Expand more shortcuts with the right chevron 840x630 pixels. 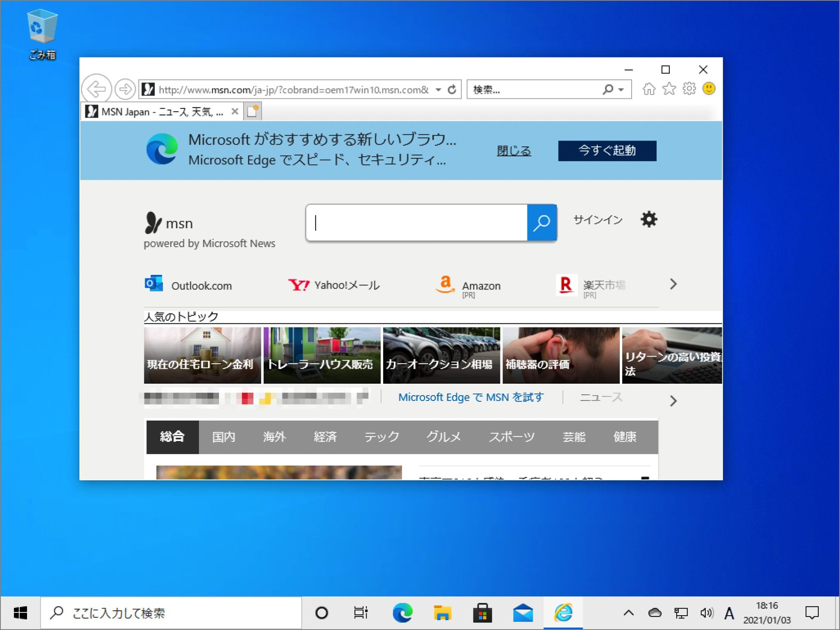(x=673, y=284)
